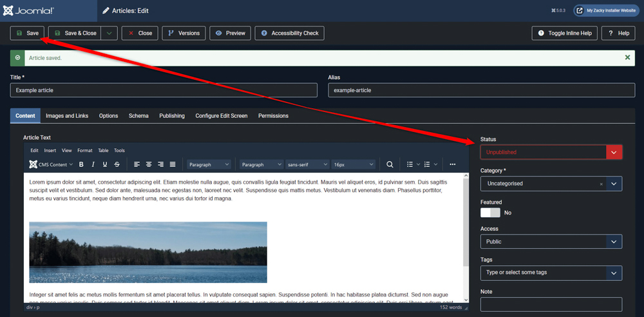Click the find and replace search icon
644x317 pixels.
coord(390,164)
